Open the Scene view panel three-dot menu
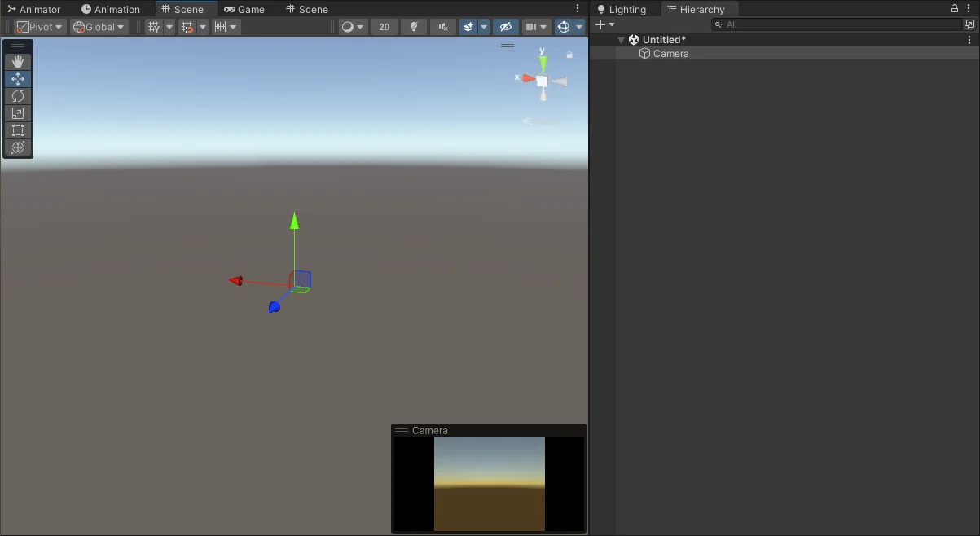This screenshot has width=980, height=536. pos(579,9)
